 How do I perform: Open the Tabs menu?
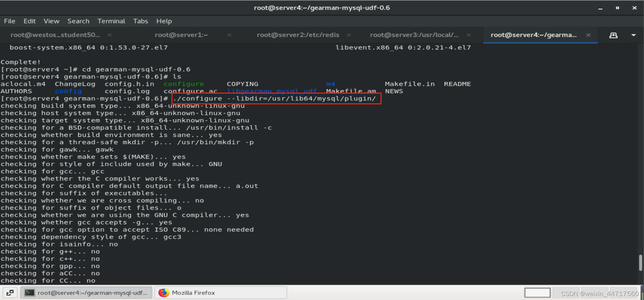(140, 21)
